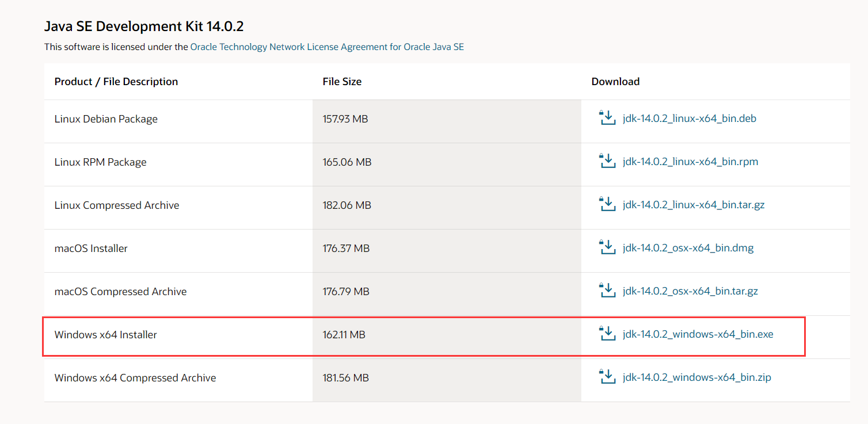Click the 181.56 MB file size cell
Viewport: 868px width, 424px height.
point(447,380)
